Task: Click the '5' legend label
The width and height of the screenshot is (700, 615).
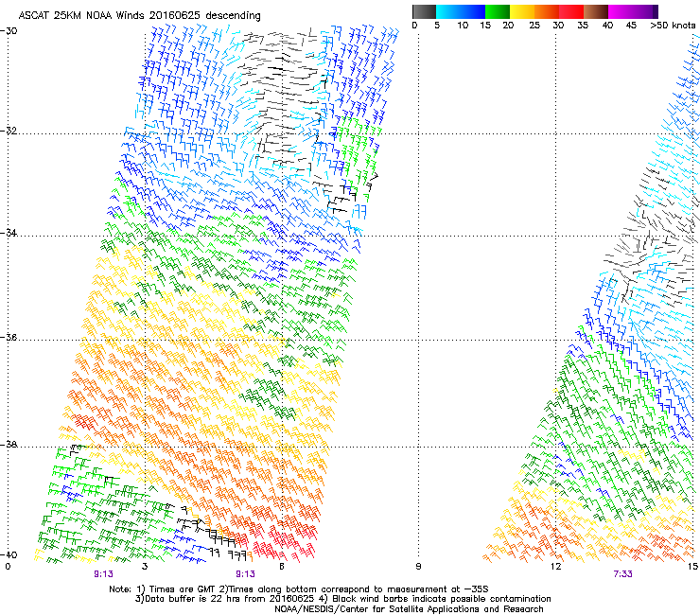Action: click(437, 26)
